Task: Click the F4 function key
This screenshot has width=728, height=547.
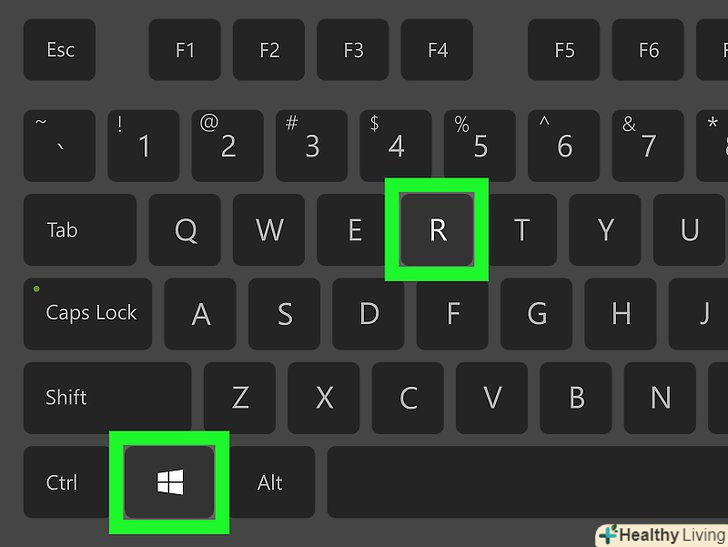Action: coord(437,50)
